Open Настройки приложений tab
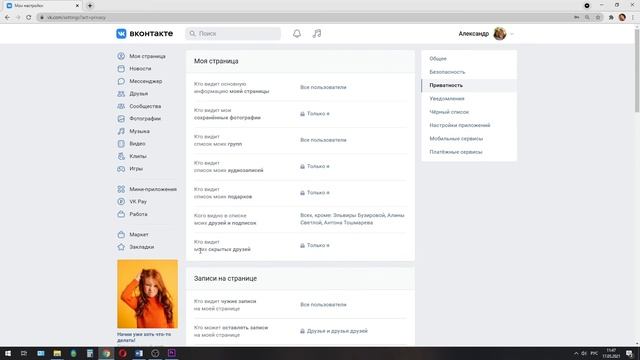 point(469,125)
